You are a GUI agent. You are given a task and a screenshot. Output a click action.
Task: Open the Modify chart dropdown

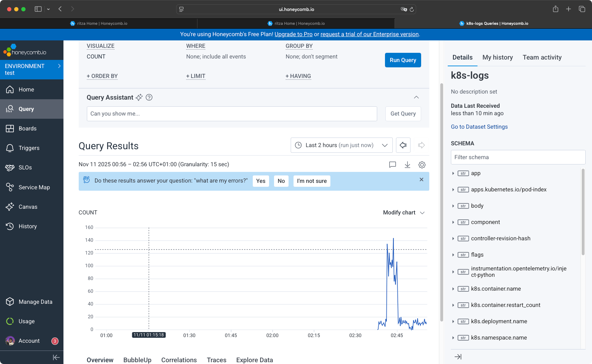pyautogui.click(x=403, y=213)
